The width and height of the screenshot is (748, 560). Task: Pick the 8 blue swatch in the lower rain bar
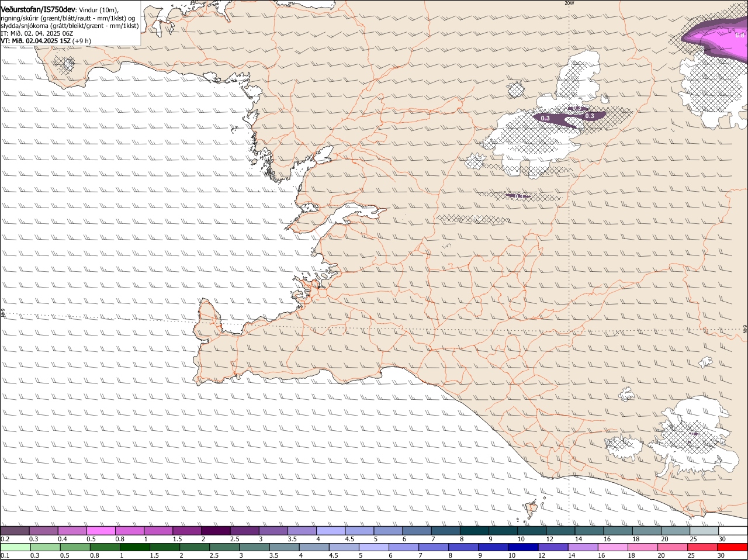(463, 547)
